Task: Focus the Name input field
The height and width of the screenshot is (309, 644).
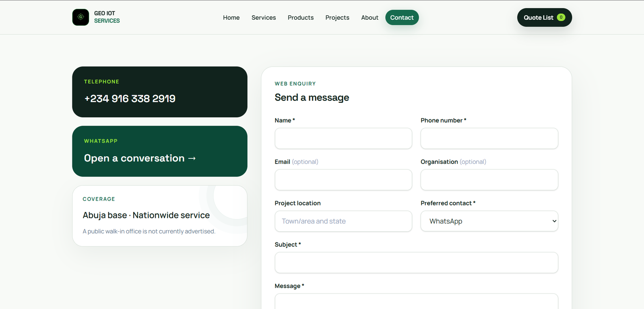Action: pyautogui.click(x=343, y=139)
